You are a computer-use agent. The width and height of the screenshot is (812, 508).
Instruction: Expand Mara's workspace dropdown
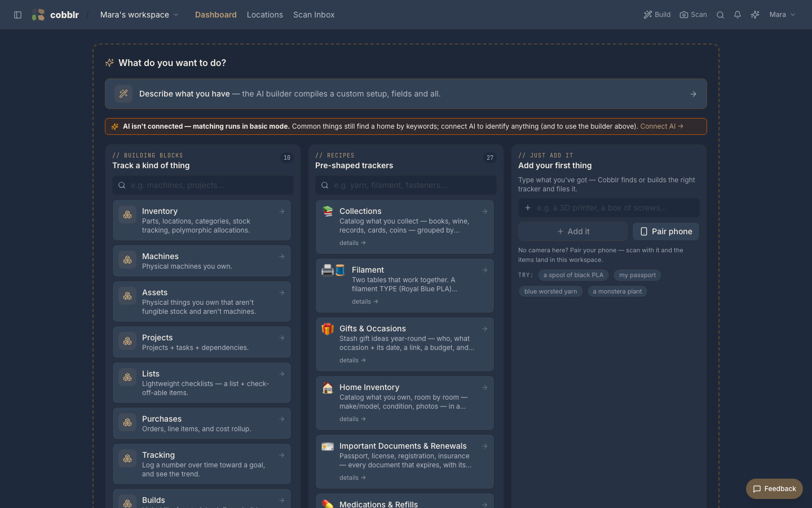[x=139, y=15]
